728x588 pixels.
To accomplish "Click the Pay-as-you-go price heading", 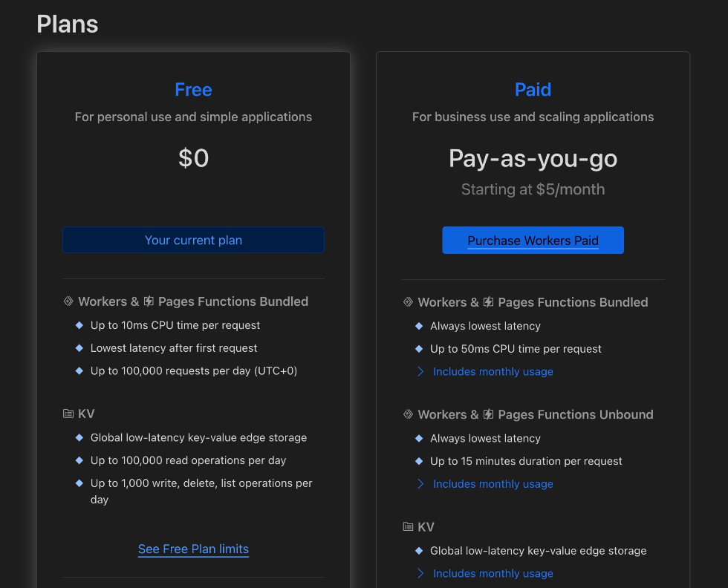I will coord(533,159).
